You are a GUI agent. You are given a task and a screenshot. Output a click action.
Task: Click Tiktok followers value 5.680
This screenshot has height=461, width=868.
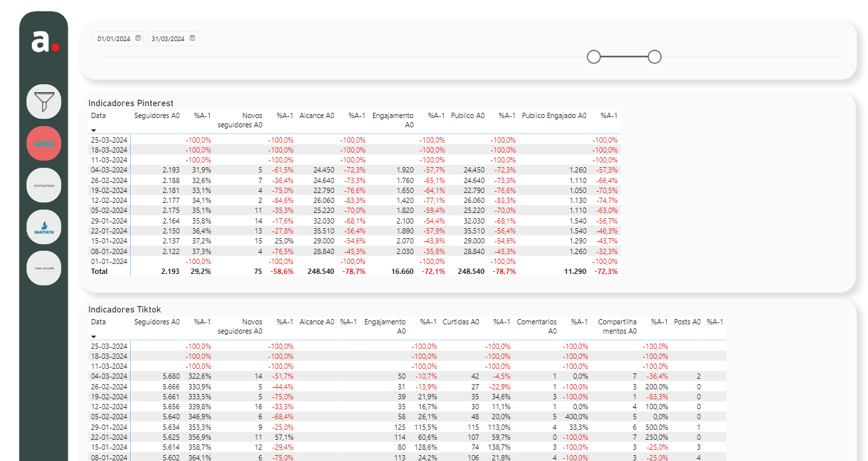coord(171,376)
